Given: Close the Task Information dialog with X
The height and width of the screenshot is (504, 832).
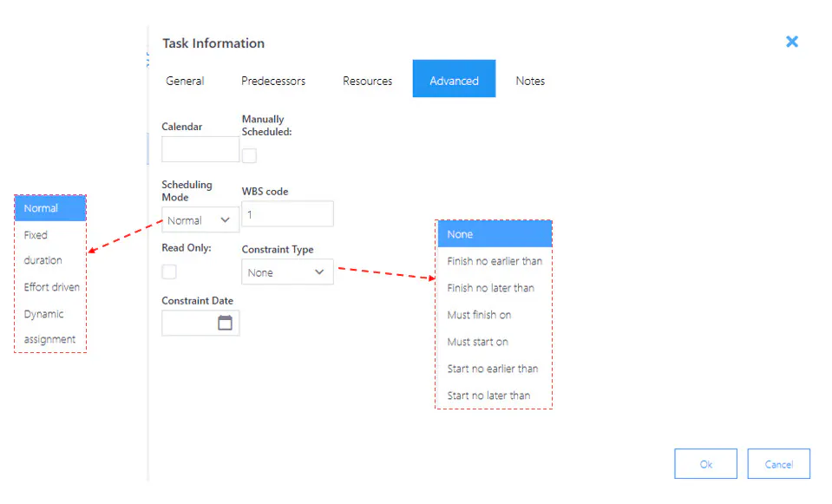Looking at the screenshot, I should (x=792, y=42).
